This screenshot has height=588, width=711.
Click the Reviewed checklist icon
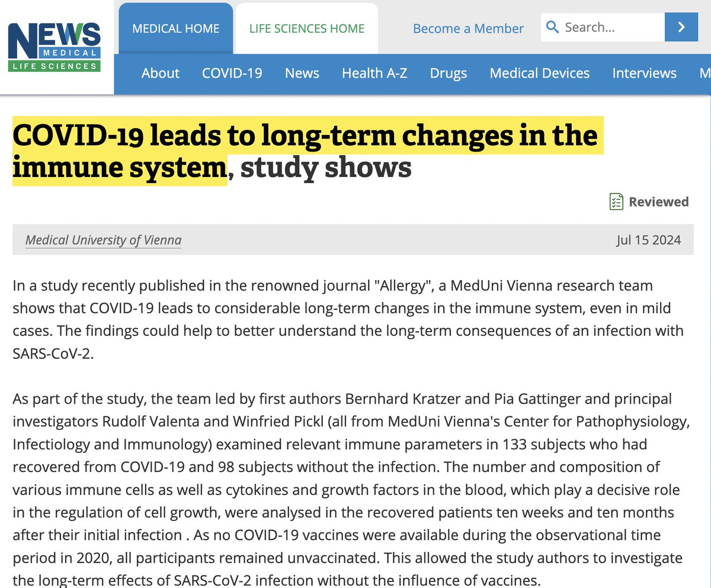[616, 201]
